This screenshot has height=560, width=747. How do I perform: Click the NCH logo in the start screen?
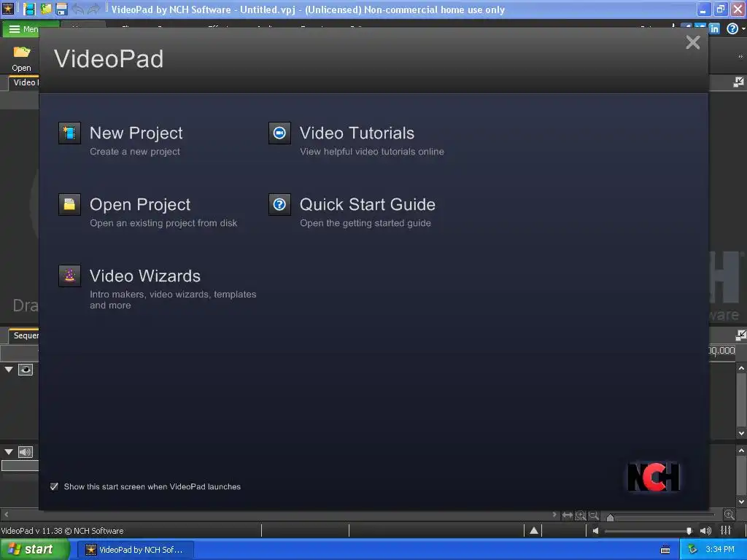point(654,477)
